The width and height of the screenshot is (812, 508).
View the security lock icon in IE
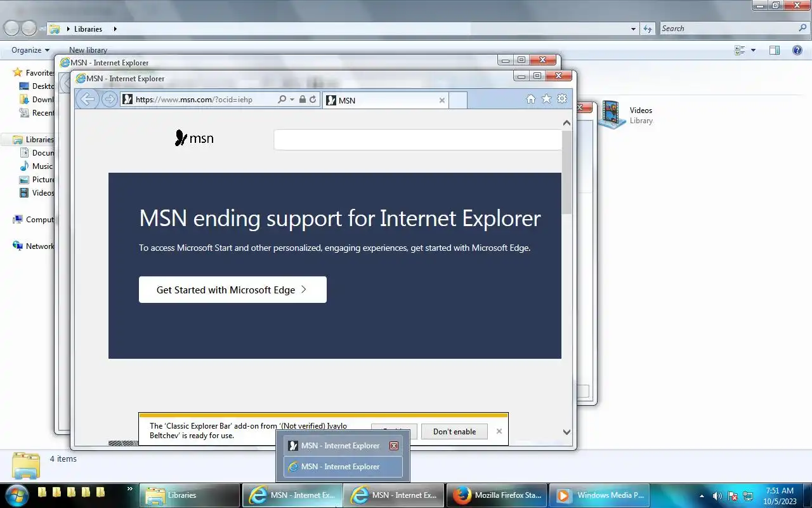click(x=303, y=100)
